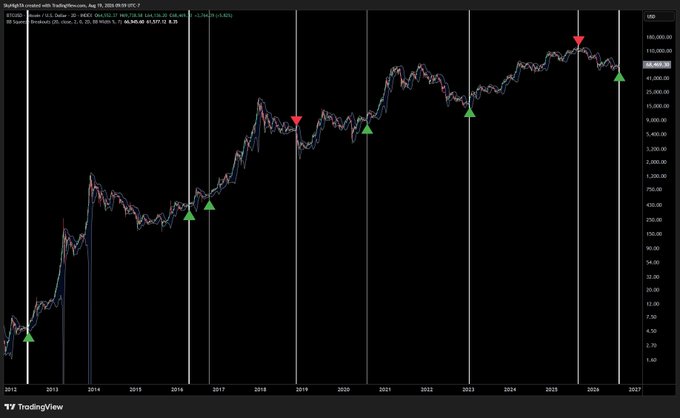Click the 25,000.00 price scale label

(x=659, y=92)
